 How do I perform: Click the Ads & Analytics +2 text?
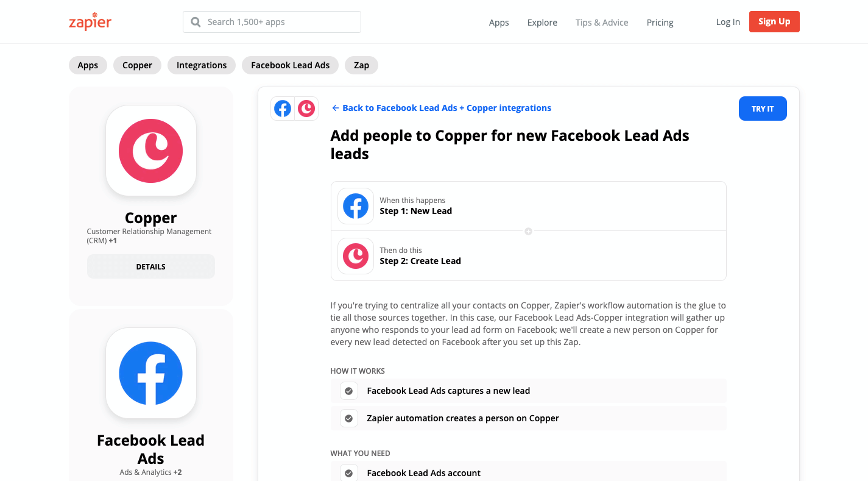pyautogui.click(x=151, y=472)
